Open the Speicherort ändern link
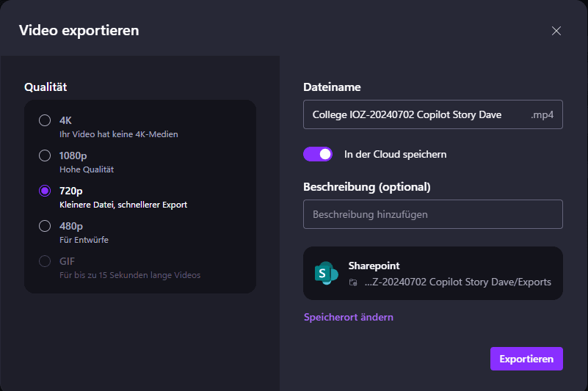The image size is (588, 391). coord(349,318)
